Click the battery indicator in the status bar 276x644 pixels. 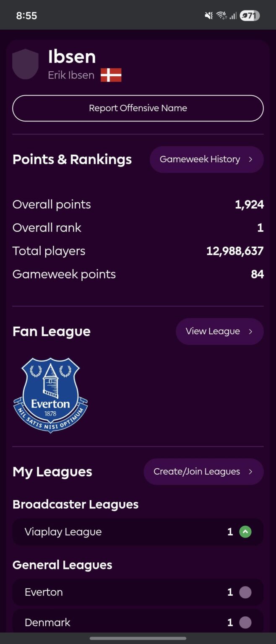tap(250, 15)
